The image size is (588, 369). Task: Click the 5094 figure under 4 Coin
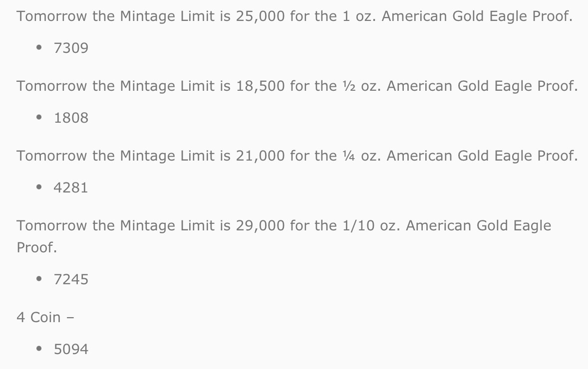(x=71, y=350)
